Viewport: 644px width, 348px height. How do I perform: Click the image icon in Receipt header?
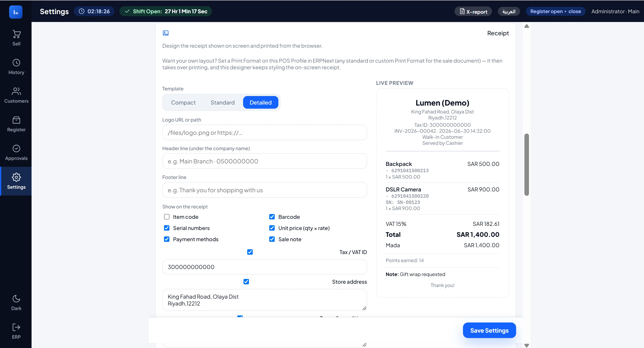coord(165,33)
